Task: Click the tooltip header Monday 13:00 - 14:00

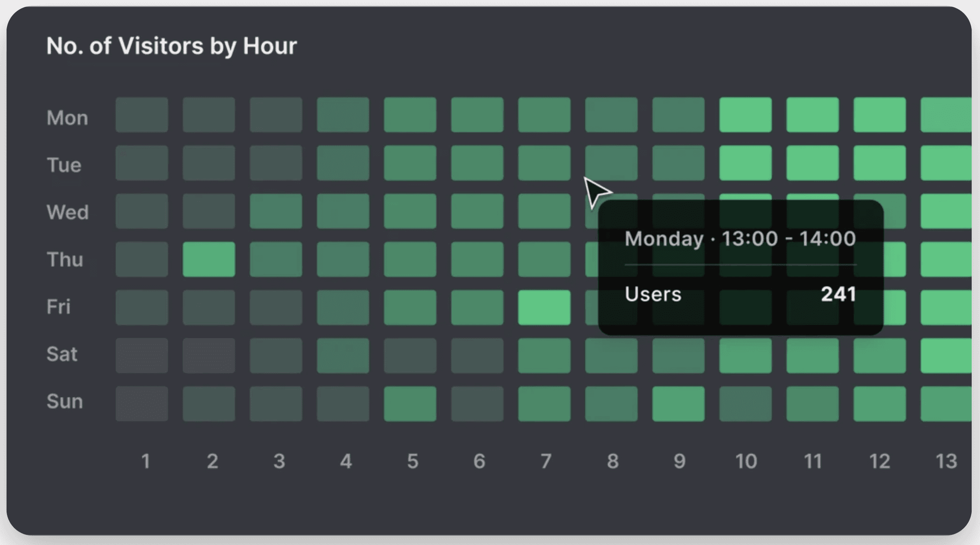Action: (740, 239)
